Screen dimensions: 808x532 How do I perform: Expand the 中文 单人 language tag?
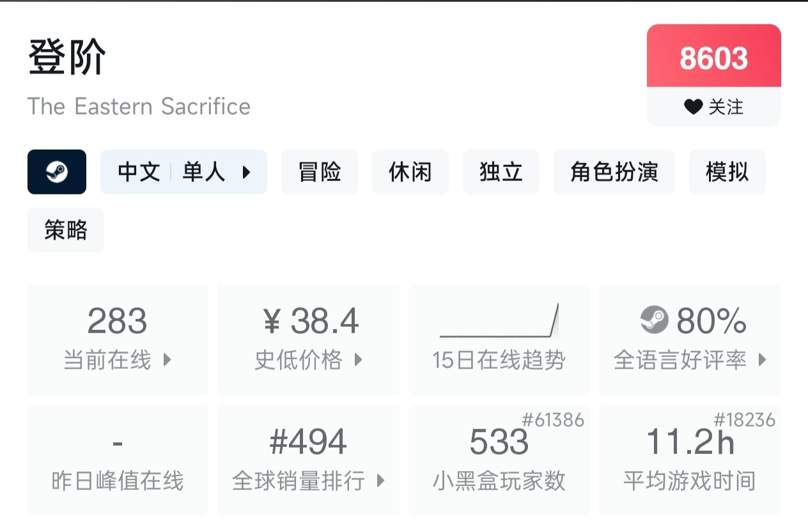(x=183, y=171)
